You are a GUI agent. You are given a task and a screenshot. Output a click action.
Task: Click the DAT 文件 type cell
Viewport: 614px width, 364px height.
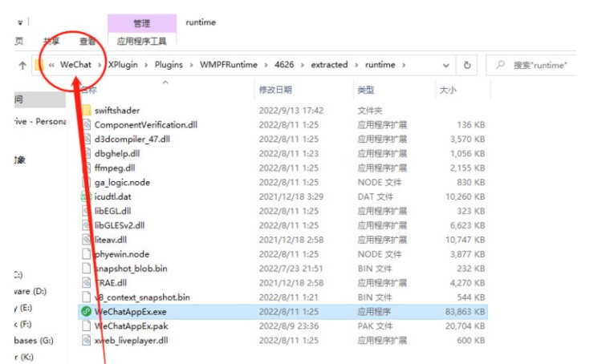[375, 196]
